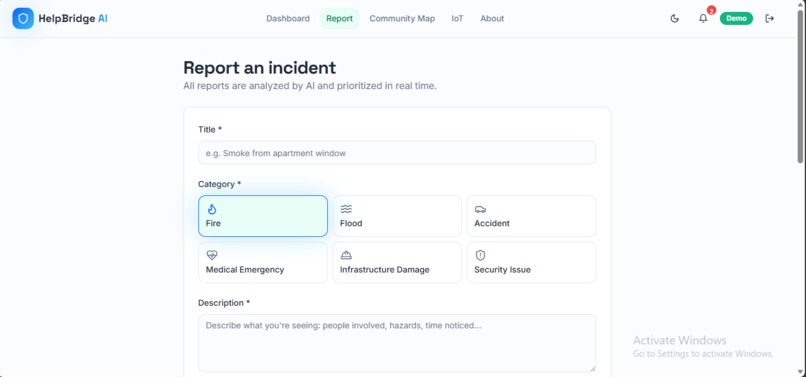The height and width of the screenshot is (377, 806).
Task: Click the hard hat icon, Infrastructure Damage
Action: 346,255
